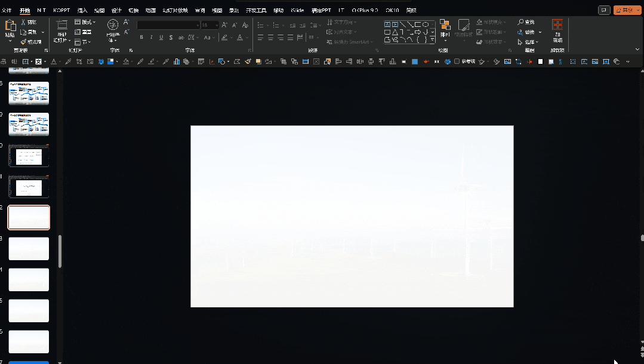Open the font size dropdown
This screenshot has width=644, height=364.
(x=217, y=25)
